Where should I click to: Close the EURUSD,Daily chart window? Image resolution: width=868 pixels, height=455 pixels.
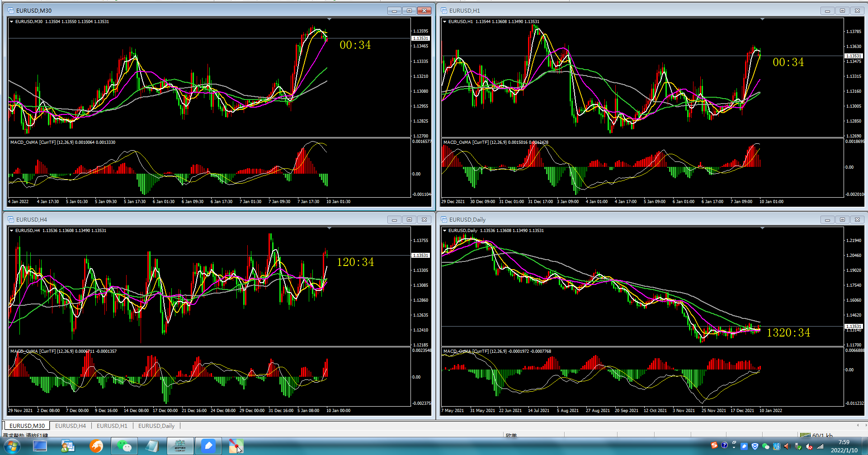click(x=857, y=219)
